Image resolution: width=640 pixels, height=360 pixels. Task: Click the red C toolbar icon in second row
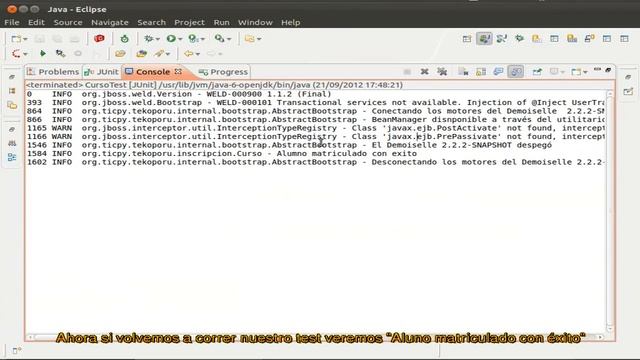tap(16, 53)
